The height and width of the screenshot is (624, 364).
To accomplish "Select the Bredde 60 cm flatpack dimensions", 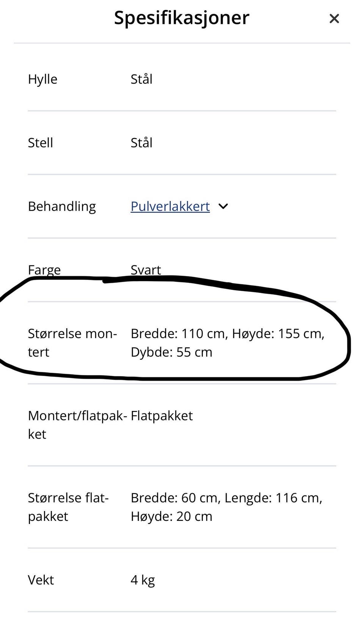I will coord(226,507).
